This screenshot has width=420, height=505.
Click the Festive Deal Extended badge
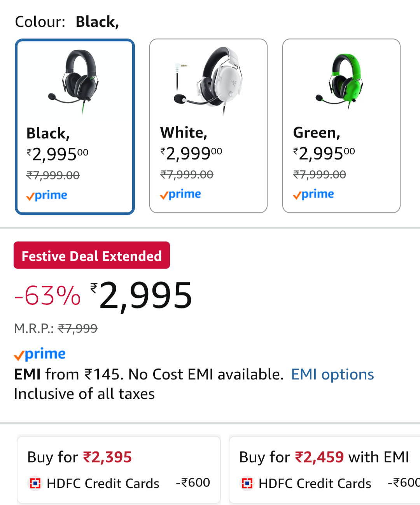92,255
